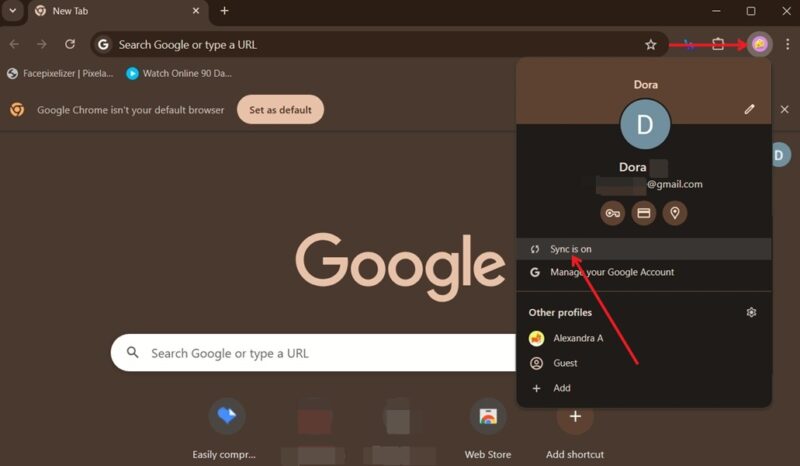The height and width of the screenshot is (466, 800).
Task: Dismiss the default browser notification bar
Action: [x=785, y=109]
